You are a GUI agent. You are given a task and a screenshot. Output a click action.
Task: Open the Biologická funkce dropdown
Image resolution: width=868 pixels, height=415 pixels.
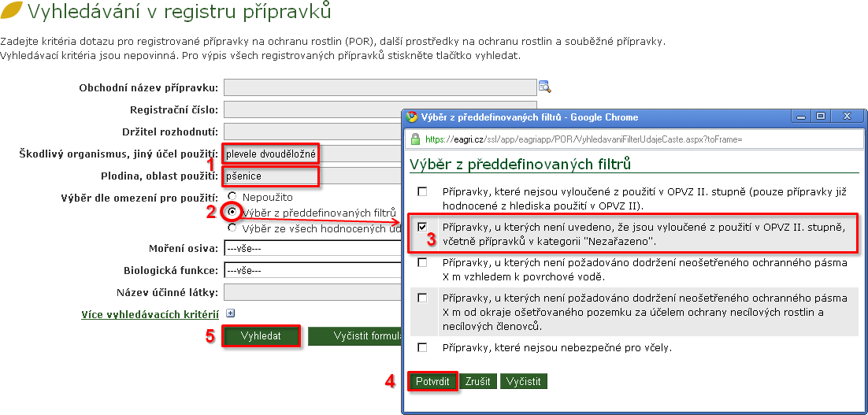pyautogui.click(x=313, y=271)
